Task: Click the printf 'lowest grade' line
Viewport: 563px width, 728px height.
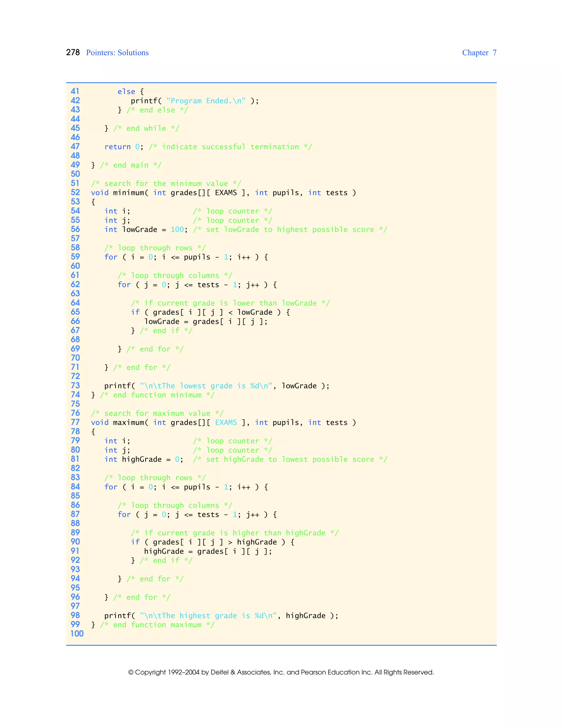Action: click(217, 386)
